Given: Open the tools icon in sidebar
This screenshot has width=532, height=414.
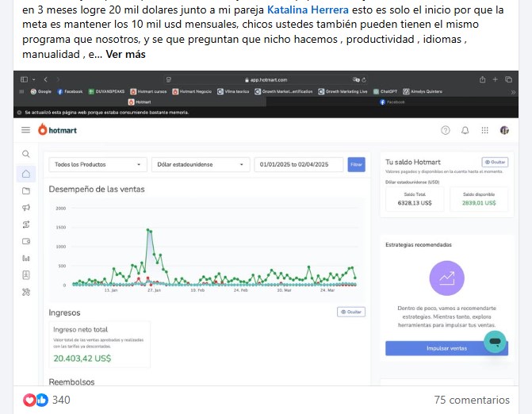Looking at the screenshot, I should [x=26, y=292].
